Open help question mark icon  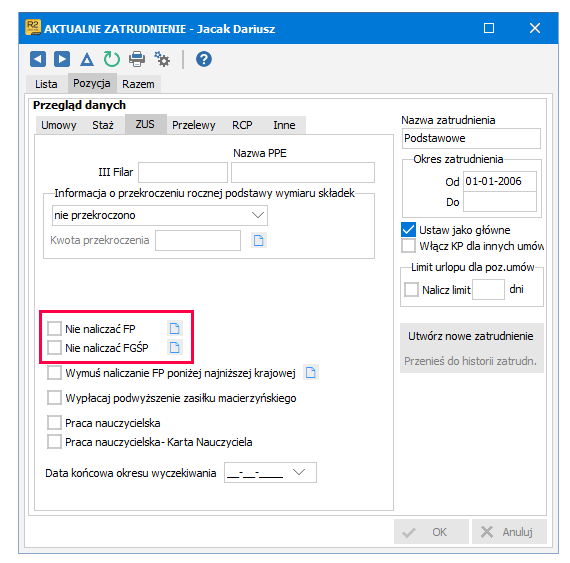pyautogui.click(x=204, y=59)
